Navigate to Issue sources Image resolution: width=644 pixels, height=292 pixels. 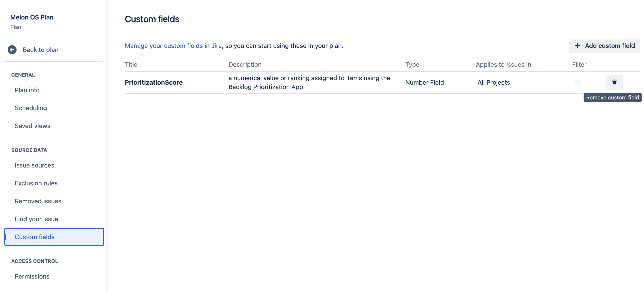pos(34,165)
